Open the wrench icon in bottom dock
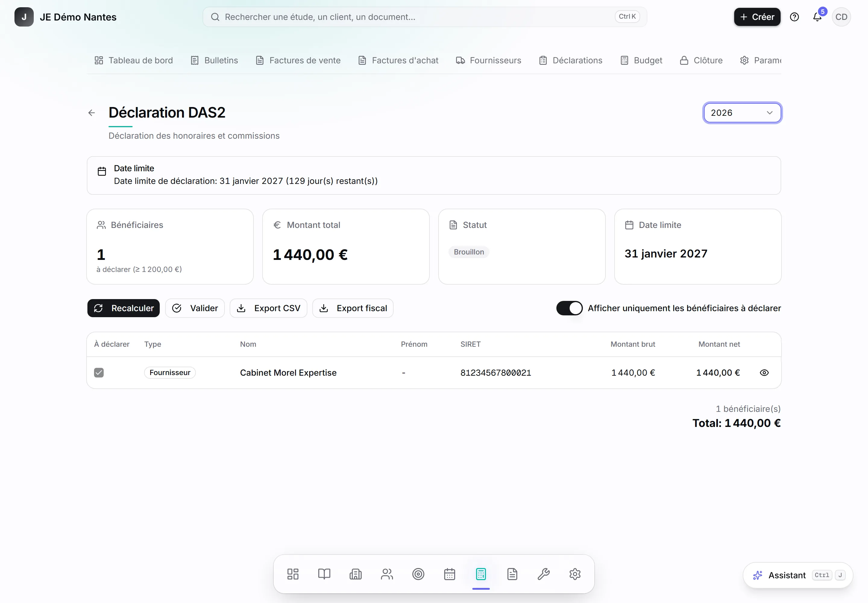Image resolution: width=868 pixels, height=603 pixels. tap(543, 574)
